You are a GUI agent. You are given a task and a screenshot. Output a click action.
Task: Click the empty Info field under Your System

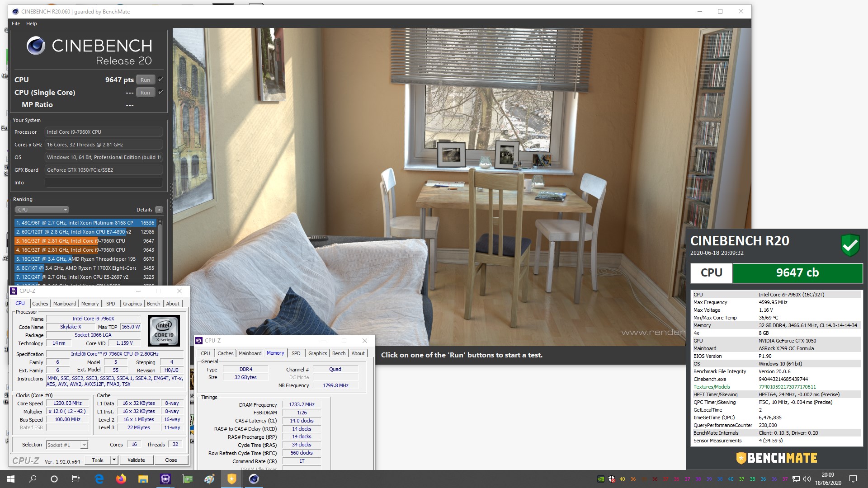tap(104, 183)
